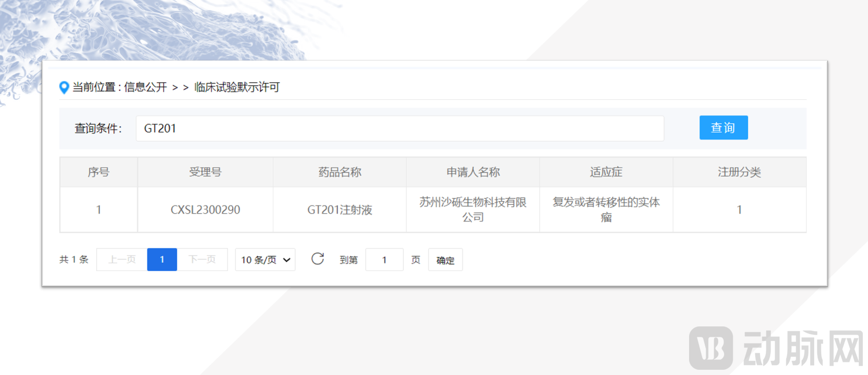Select the GT201注射液 drug name cell

(x=340, y=210)
